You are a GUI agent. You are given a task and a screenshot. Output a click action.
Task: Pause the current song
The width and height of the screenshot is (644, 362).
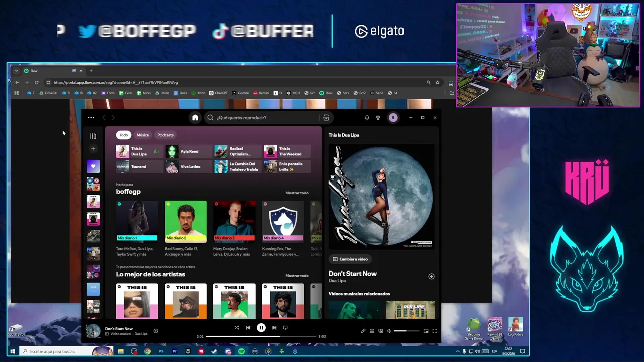pyautogui.click(x=261, y=328)
